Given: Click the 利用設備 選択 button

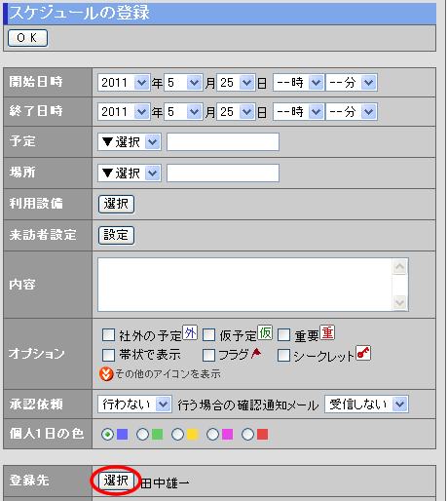Looking at the screenshot, I should (x=116, y=204).
